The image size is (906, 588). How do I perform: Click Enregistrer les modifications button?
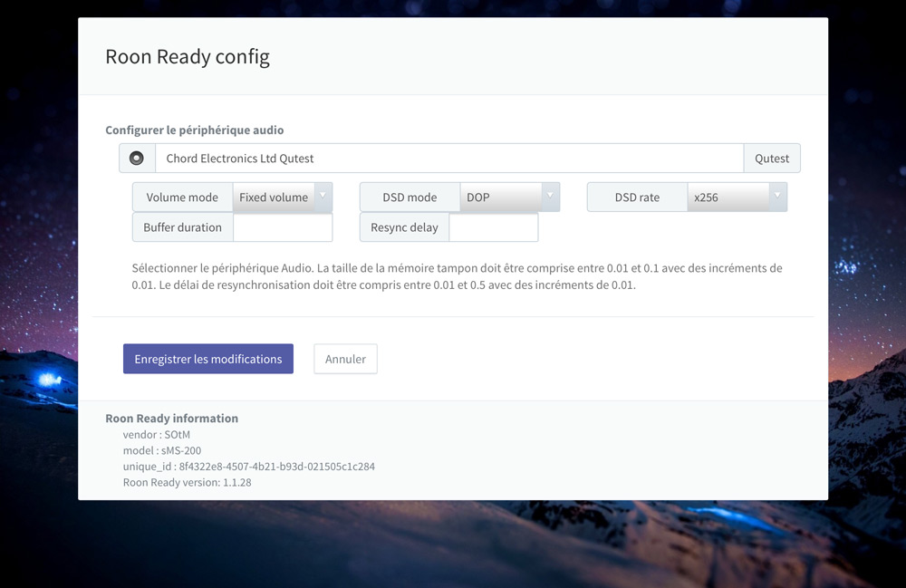click(208, 359)
